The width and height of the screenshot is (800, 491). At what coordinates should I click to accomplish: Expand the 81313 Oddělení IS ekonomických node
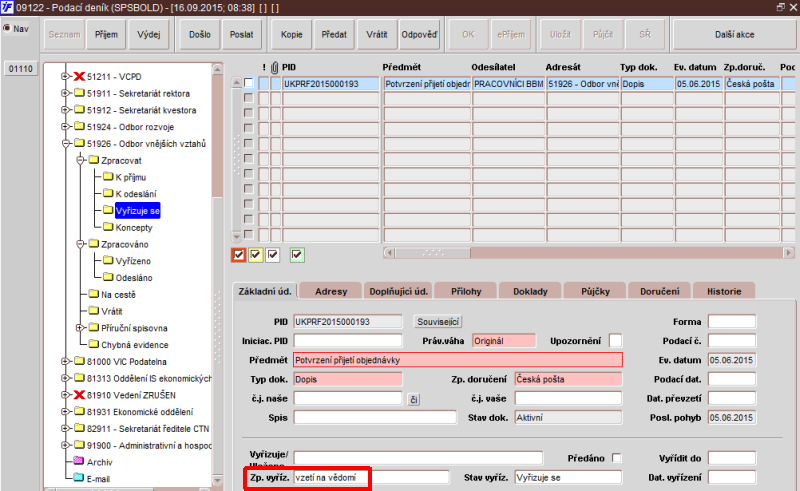click(65, 378)
